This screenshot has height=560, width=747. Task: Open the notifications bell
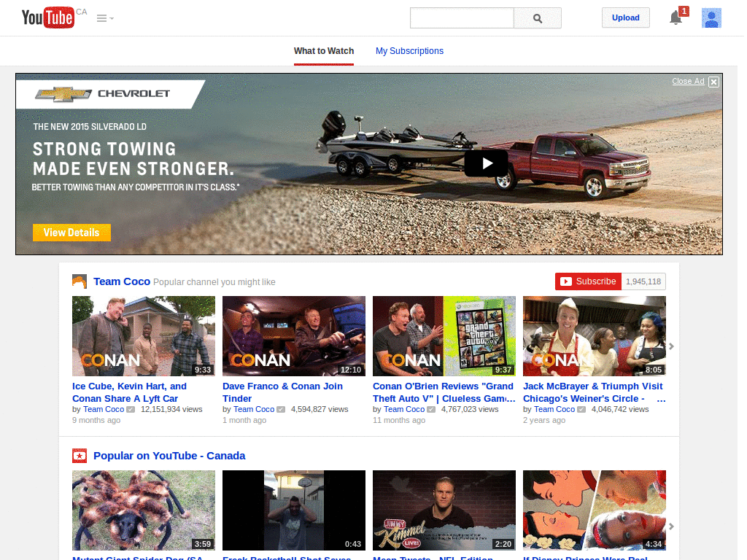coord(676,17)
